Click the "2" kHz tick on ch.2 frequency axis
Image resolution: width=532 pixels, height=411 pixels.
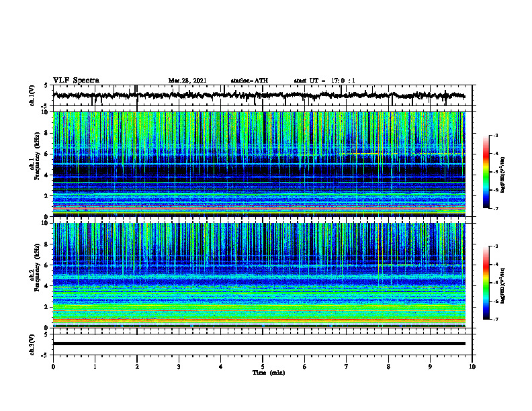[47, 306]
